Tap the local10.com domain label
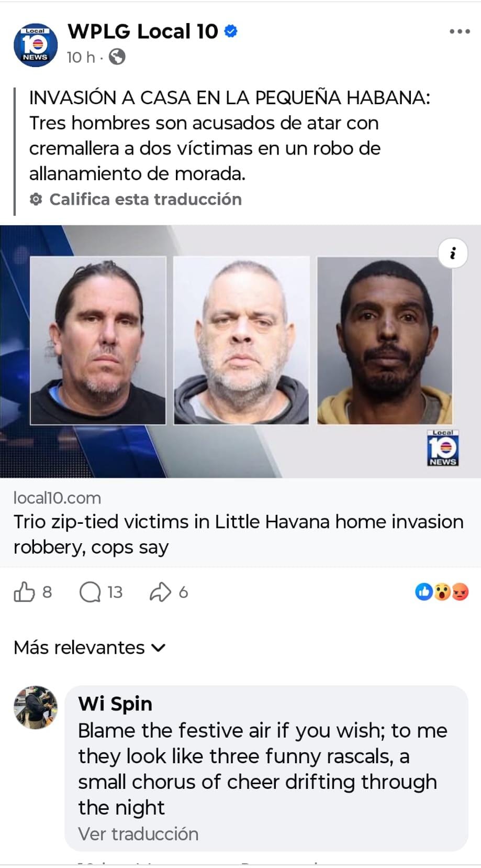The image size is (481, 868). (57, 498)
